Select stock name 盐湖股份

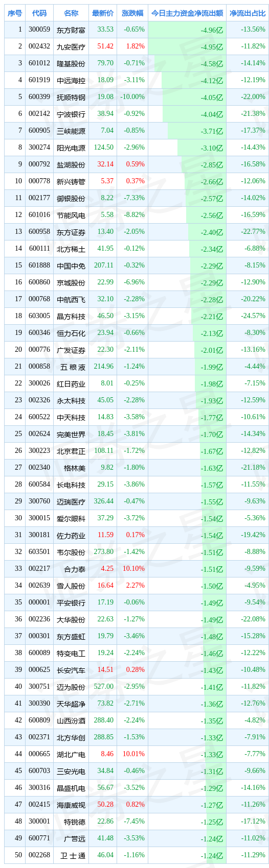tap(71, 165)
